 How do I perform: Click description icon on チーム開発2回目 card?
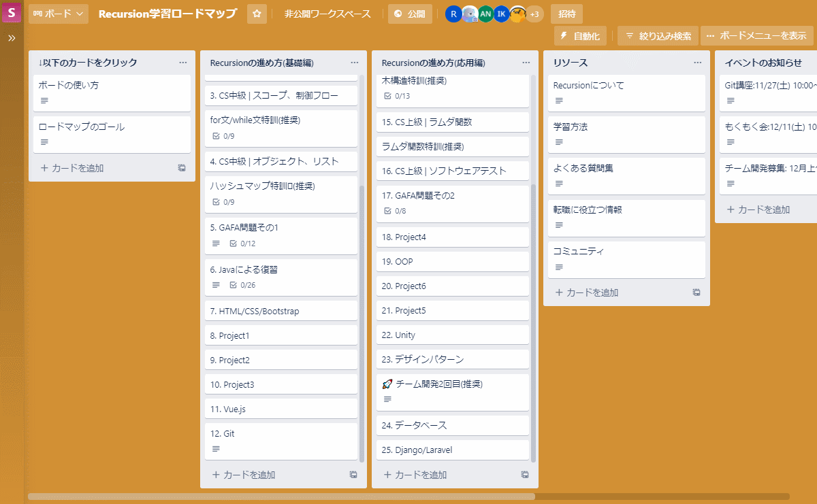[x=387, y=399]
